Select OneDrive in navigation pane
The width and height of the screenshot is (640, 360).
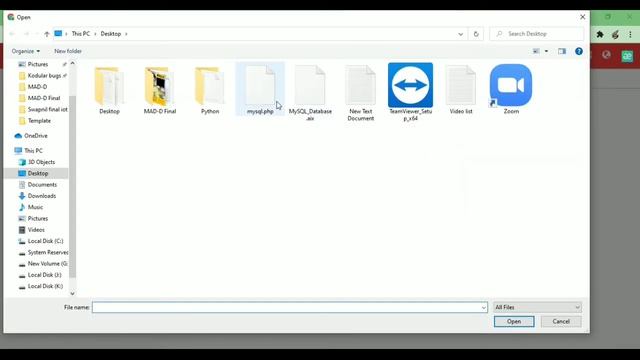click(x=36, y=136)
